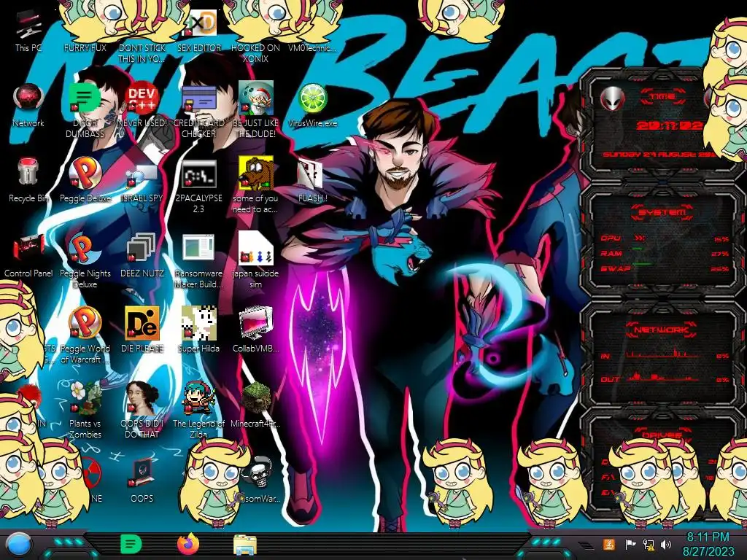Click the RAM usage row in widget

click(665, 253)
